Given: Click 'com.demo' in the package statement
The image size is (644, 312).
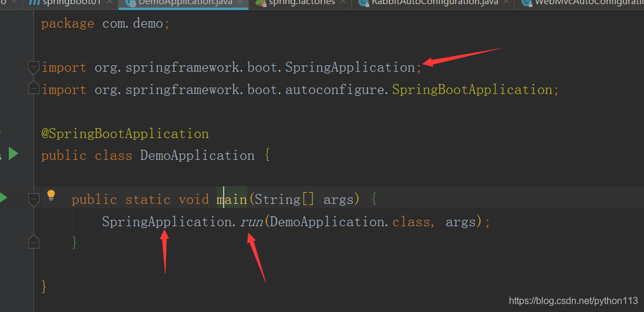Looking at the screenshot, I should click(x=133, y=24).
